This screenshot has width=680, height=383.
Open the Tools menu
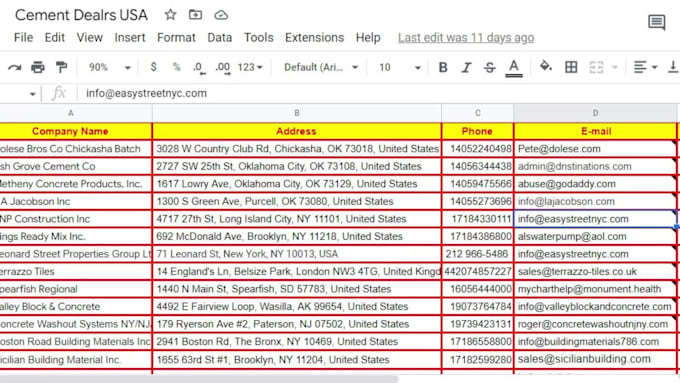pos(258,38)
